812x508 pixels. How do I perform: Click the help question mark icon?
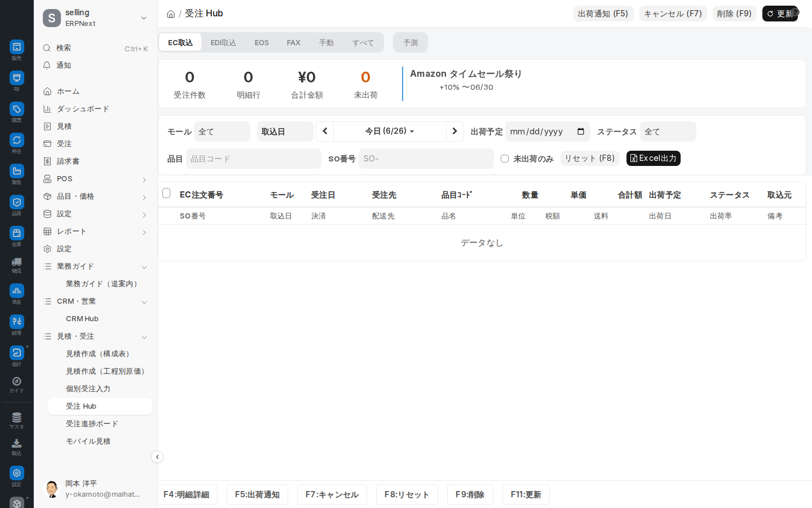[795, 12]
